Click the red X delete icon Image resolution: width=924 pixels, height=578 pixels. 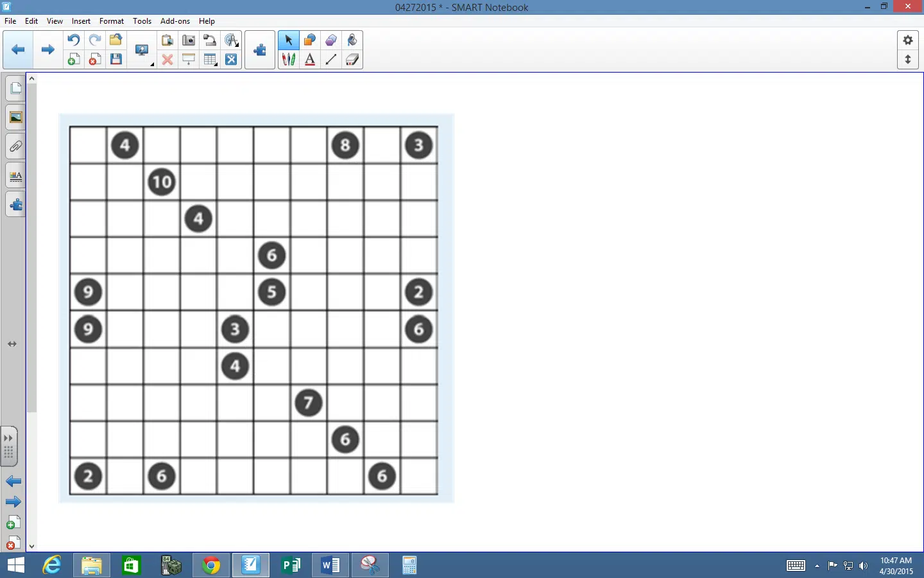[167, 60]
